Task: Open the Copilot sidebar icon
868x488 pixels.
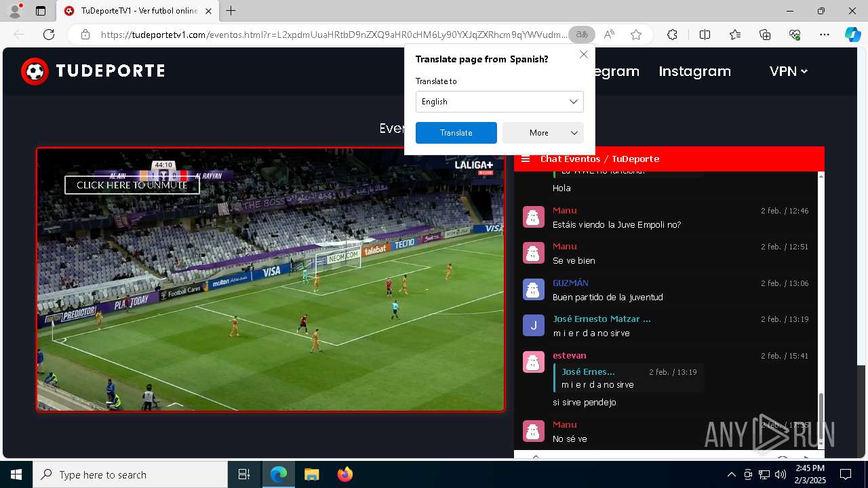Action: tap(852, 35)
